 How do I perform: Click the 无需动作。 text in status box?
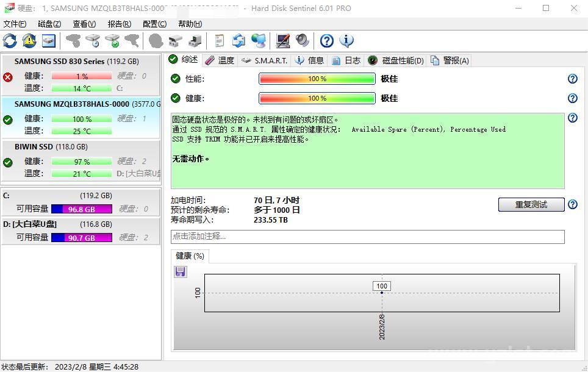[190, 159]
